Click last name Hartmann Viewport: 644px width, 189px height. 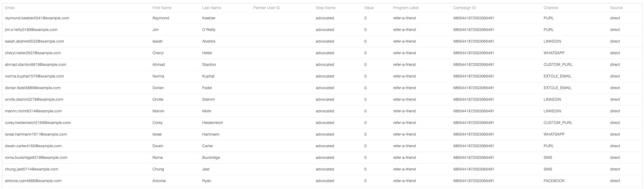tap(211, 135)
